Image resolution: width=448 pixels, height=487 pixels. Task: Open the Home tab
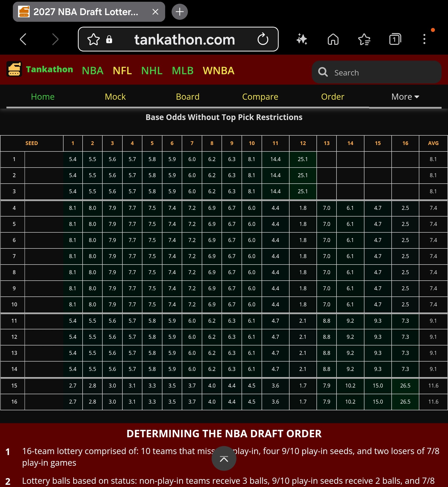(43, 97)
